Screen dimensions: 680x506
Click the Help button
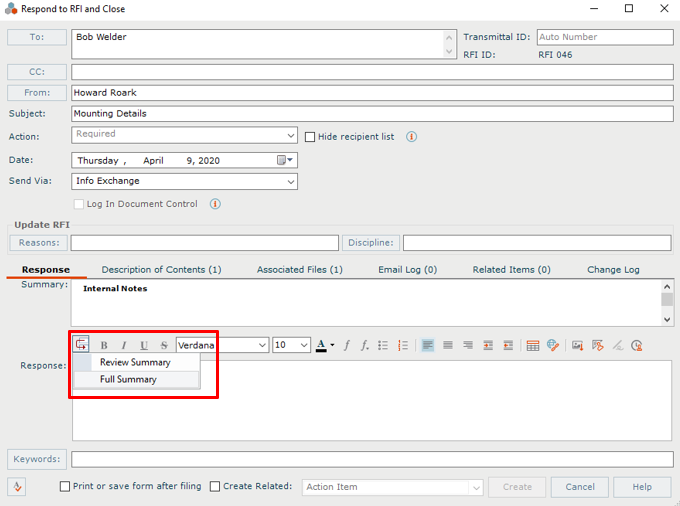point(642,487)
